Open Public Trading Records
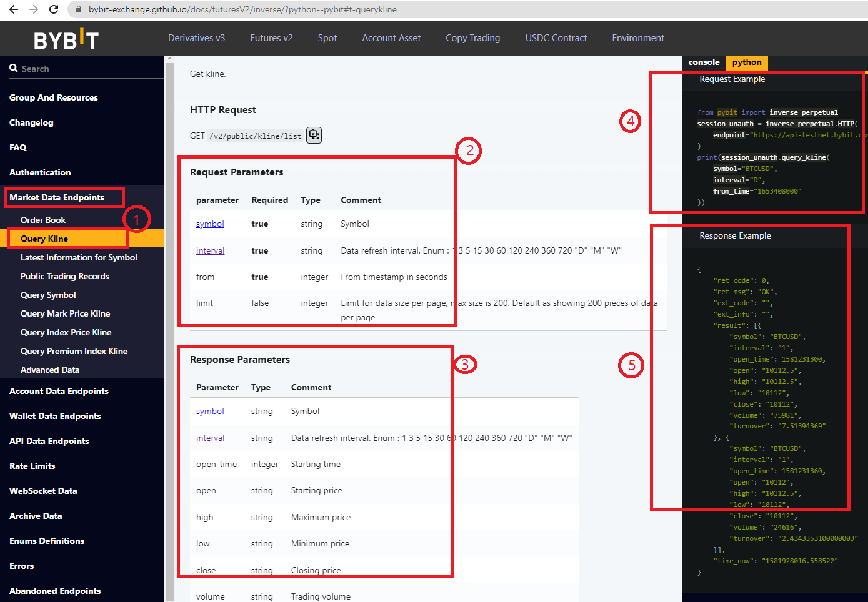Screen dimensions: 868x602 (65, 276)
